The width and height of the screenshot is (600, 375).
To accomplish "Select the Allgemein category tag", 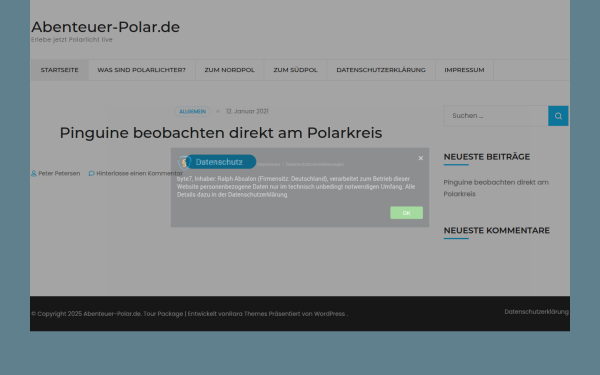I will (x=192, y=111).
